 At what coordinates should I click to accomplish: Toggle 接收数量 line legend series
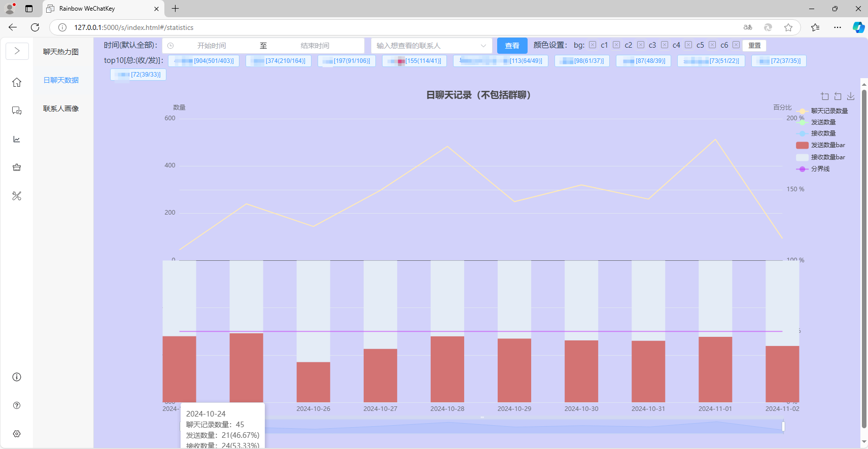point(816,133)
